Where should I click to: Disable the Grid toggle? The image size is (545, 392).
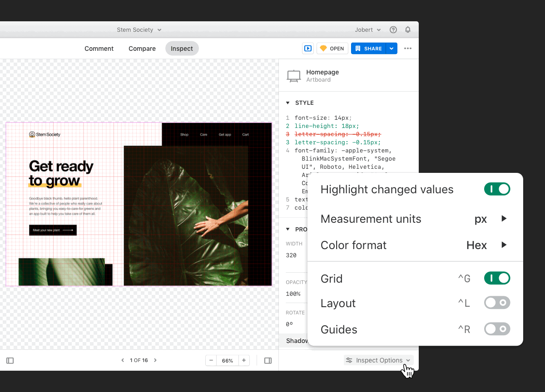point(497,278)
